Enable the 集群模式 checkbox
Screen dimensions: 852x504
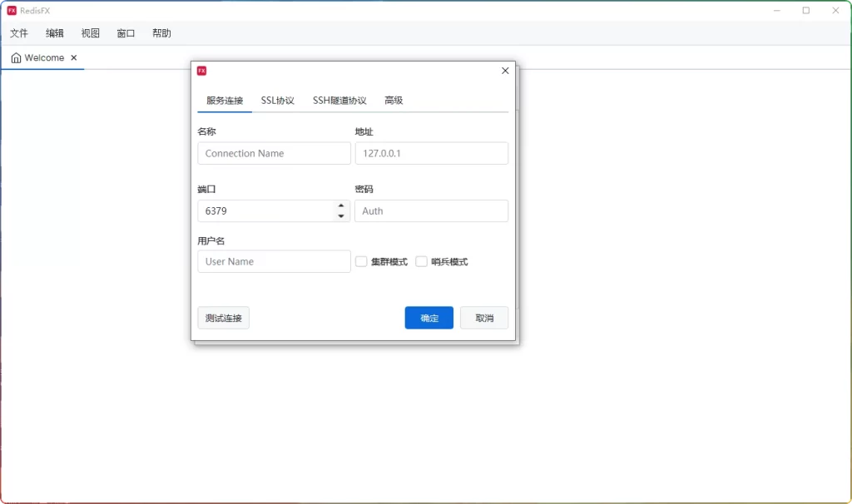pyautogui.click(x=361, y=261)
